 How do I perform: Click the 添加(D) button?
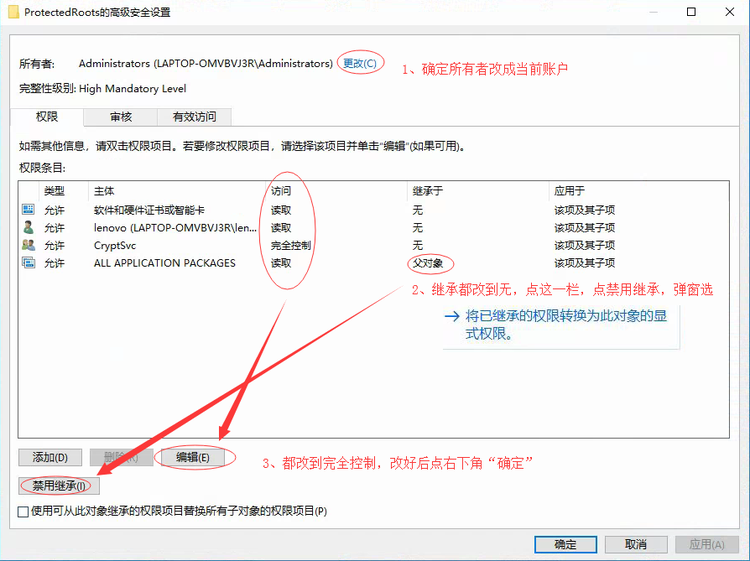point(50,457)
